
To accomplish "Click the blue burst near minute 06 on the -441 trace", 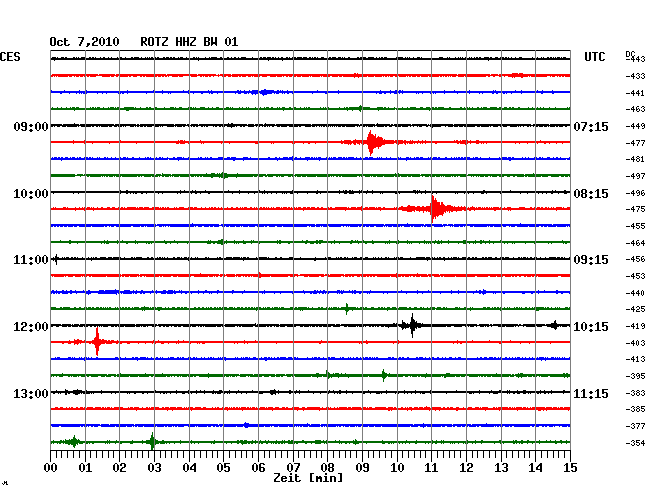I will [264, 92].
